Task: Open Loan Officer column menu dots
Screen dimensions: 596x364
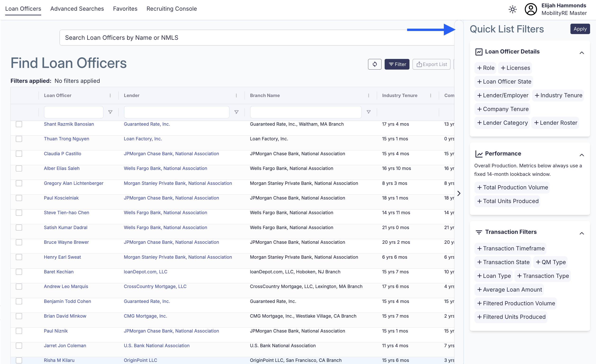Action: pos(110,96)
